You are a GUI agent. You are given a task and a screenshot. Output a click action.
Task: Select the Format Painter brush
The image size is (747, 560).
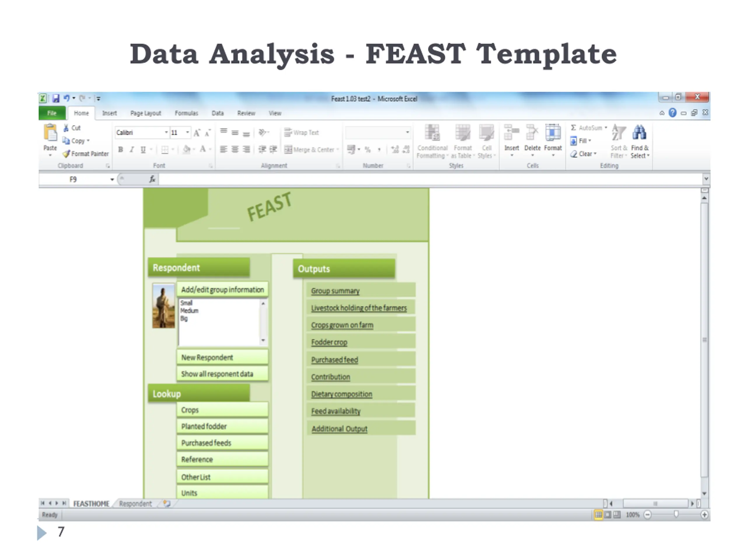point(67,154)
